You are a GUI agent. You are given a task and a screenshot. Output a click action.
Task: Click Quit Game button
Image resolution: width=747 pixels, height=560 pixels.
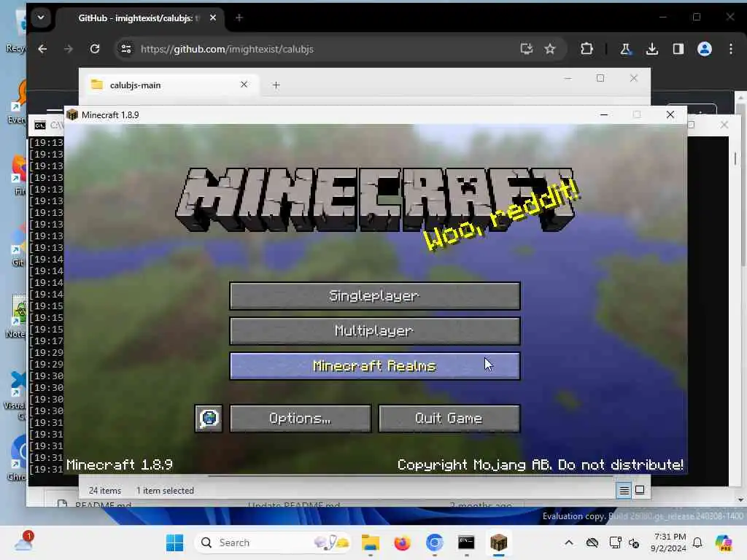(449, 419)
